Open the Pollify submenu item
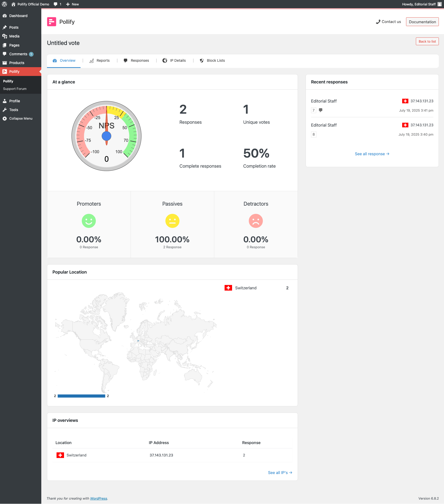 [8, 81]
